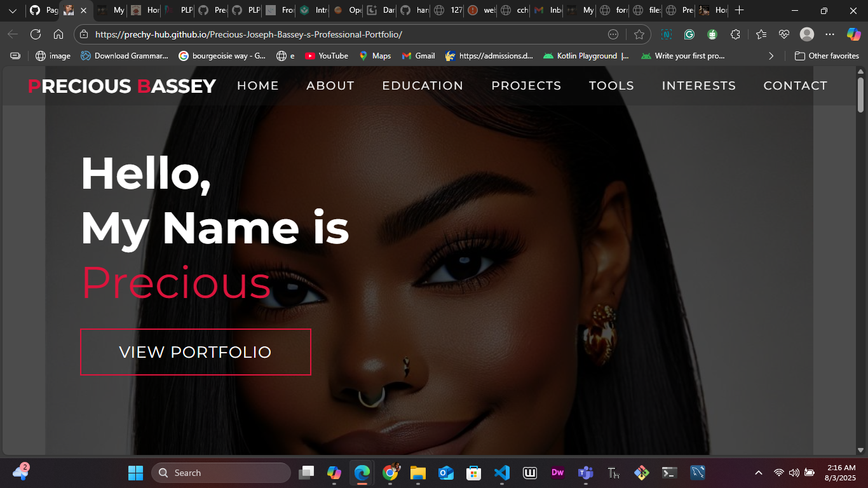868x488 pixels.
Task: Open MySQL Workbench from the taskbar
Action: [x=697, y=473]
